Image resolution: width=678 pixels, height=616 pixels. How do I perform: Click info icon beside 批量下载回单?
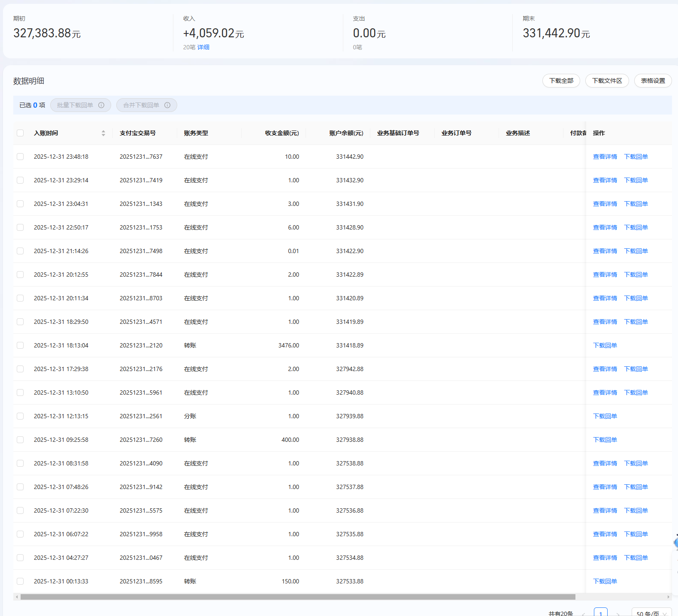click(x=101, y=105)
